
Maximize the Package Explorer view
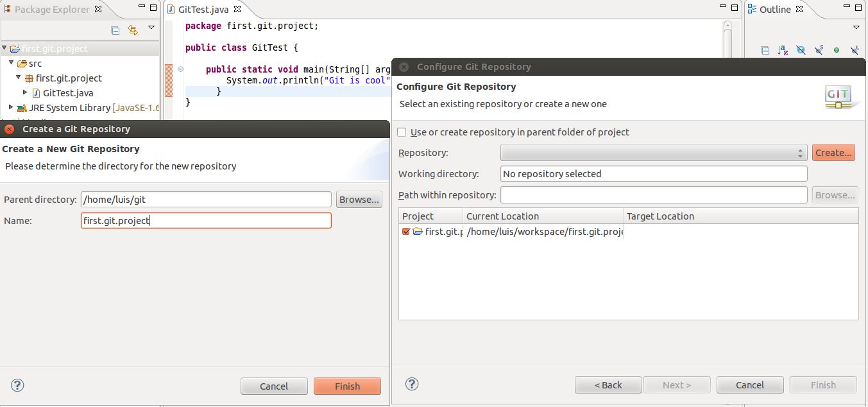click(x=153, y=8)
